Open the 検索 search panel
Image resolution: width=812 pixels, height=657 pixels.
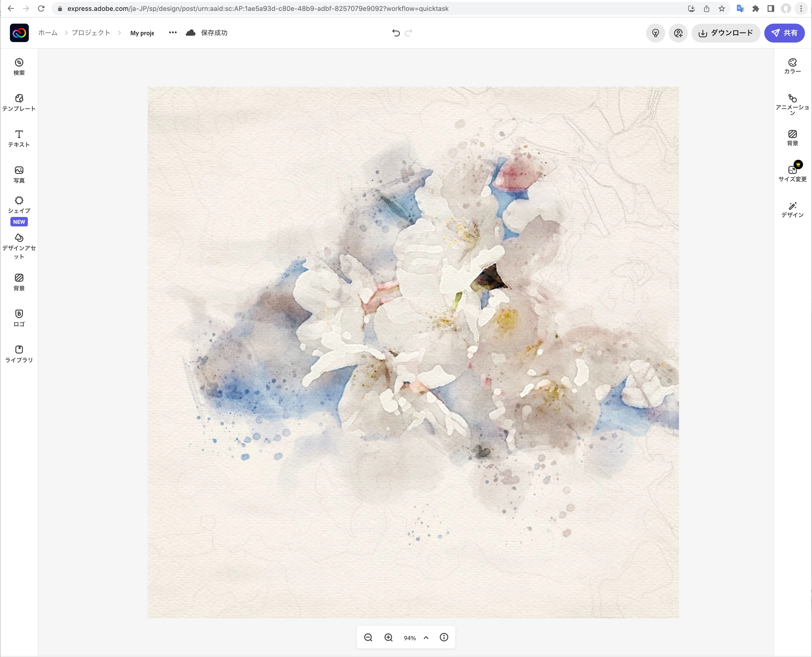[x=19, y=67]
